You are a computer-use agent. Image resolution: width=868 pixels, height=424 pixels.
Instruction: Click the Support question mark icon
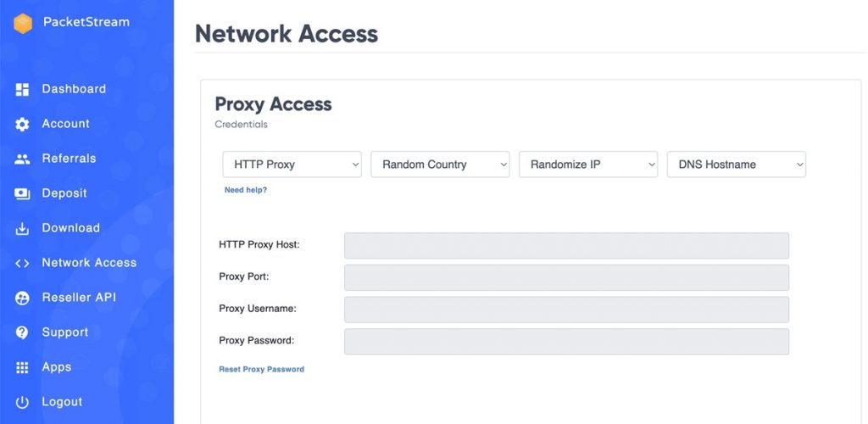[x=22, y=332]
